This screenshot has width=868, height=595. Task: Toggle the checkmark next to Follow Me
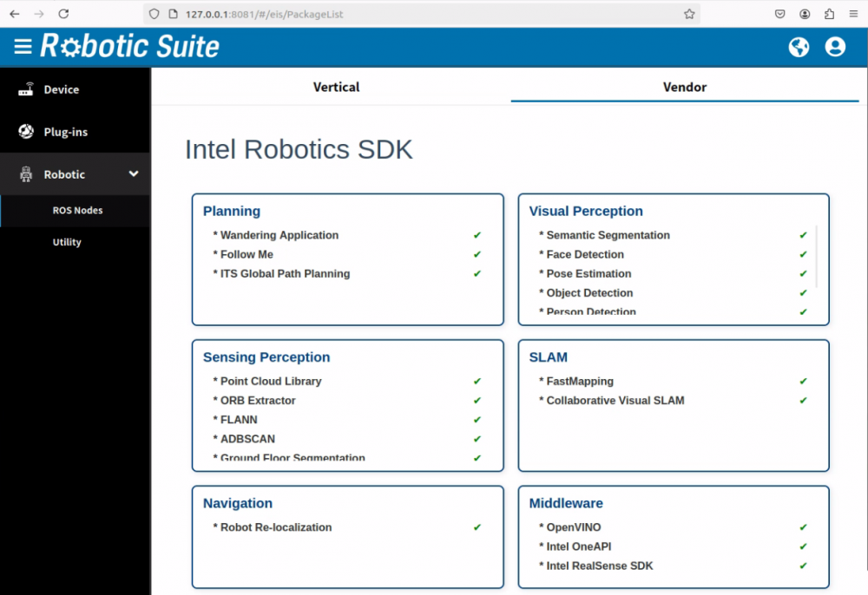(x=477, y=254)
